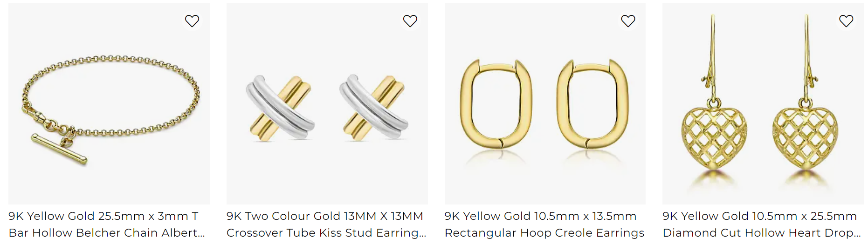This screenshot has width=868, height=245.
Task: Follow the Diamond Cut Hollow Heart Drop title
Action: [x=762, y=224]
